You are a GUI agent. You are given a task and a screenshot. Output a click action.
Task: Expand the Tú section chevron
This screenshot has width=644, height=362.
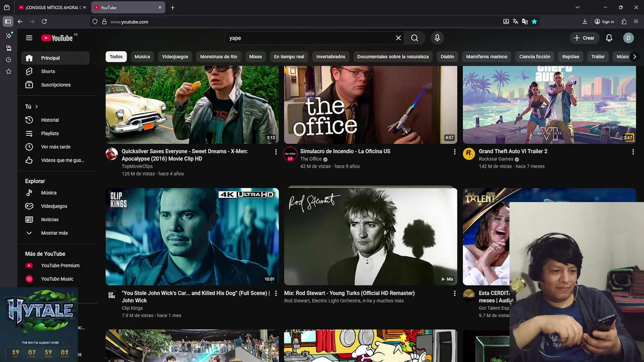tap(36, 107)
